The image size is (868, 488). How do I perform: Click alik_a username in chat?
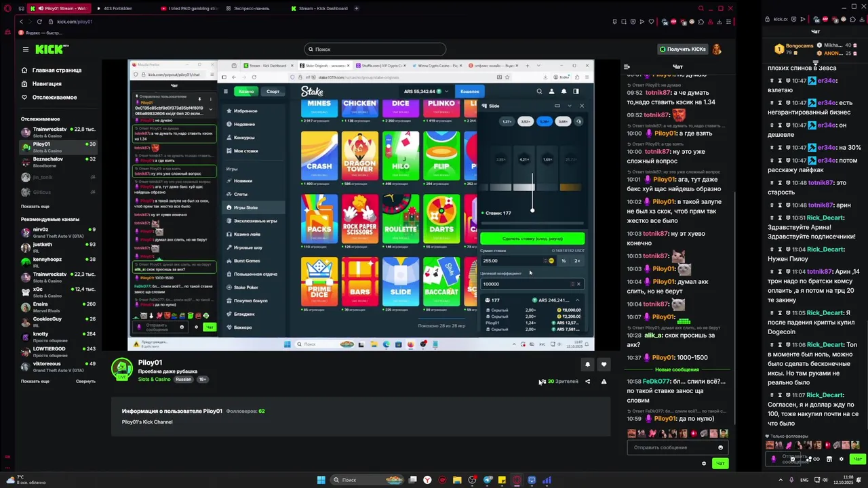pos(653,335)
